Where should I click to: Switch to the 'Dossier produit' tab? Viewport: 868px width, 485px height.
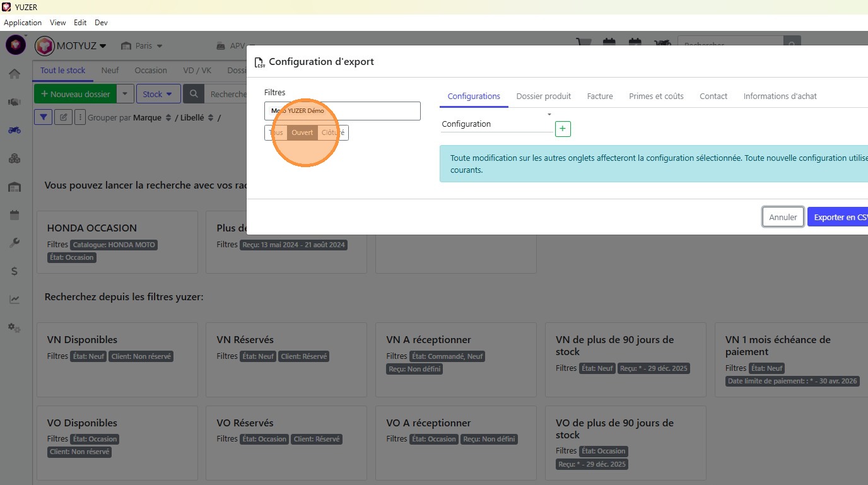pos(543,96)
